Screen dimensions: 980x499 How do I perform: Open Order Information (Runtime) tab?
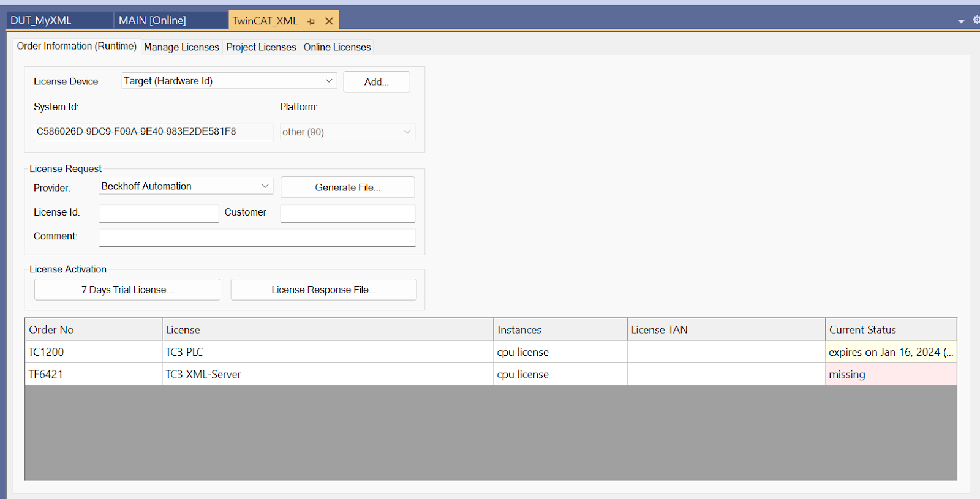(77, 47)
